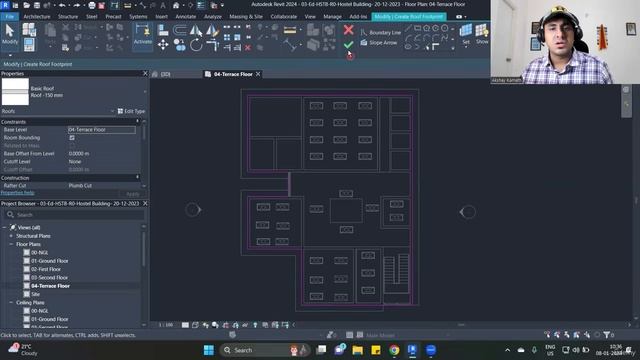The height and width of the screenshot is (360, 640).
Task: Cancel edit mode with red X
Action: click(x=348, y=29)
